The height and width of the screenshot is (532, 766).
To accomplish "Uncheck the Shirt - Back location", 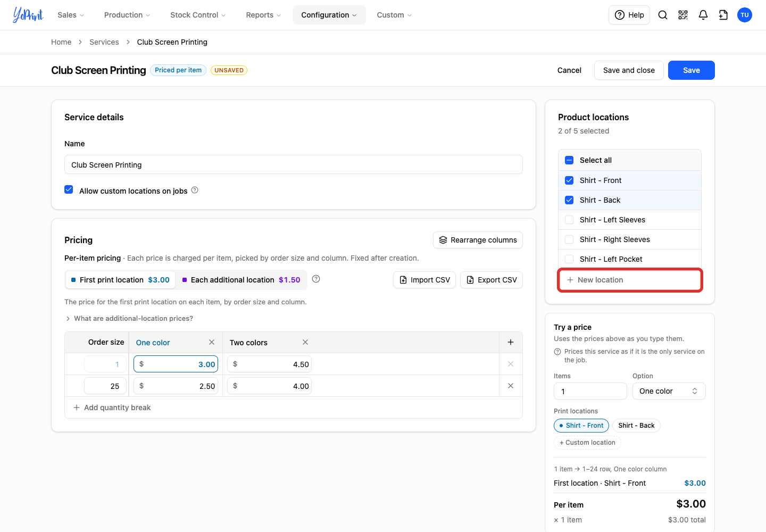I will point(569,200).
